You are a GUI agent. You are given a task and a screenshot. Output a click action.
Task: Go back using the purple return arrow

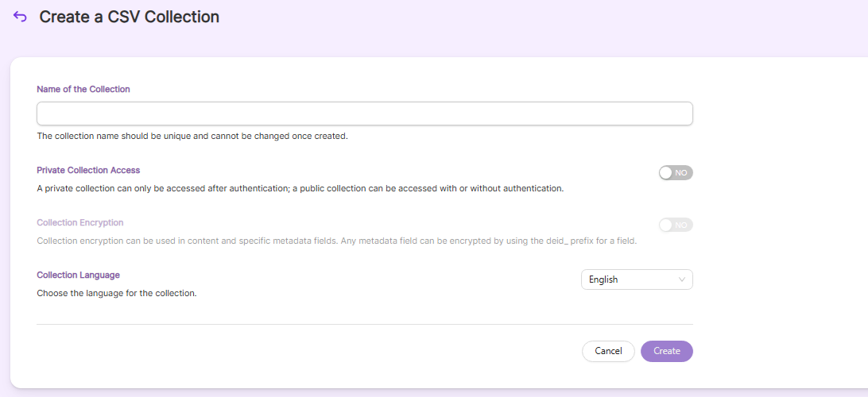(20, 17)
